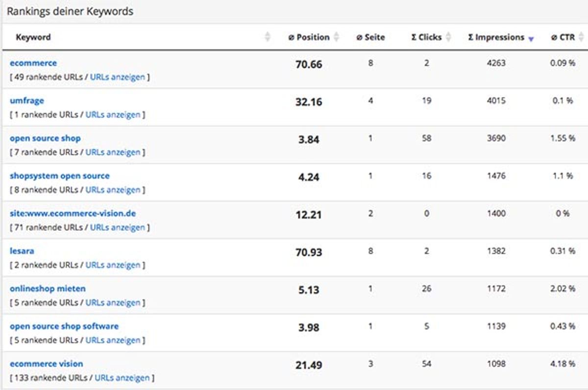Show URLs for onlineshop mieten row
588x390 pixels.
(113, 303)
